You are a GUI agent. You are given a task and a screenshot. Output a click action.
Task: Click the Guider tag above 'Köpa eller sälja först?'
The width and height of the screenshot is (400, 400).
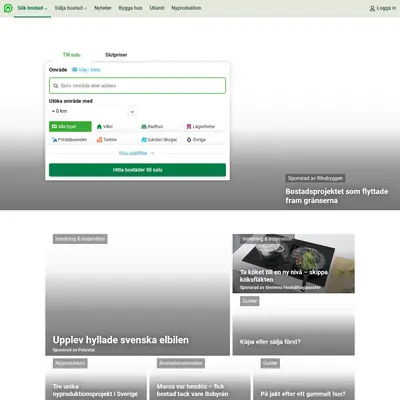tap(250, 301)
